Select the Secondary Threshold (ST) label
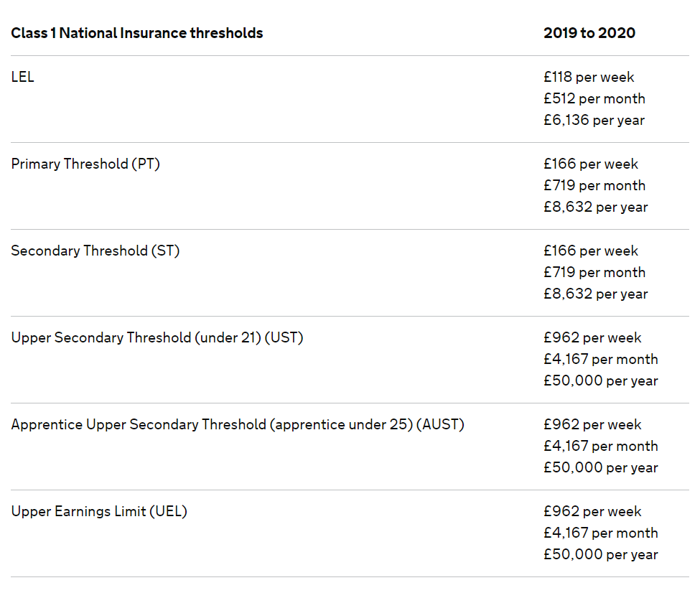Screen dimensions: 700x593 tap(95, 251)
